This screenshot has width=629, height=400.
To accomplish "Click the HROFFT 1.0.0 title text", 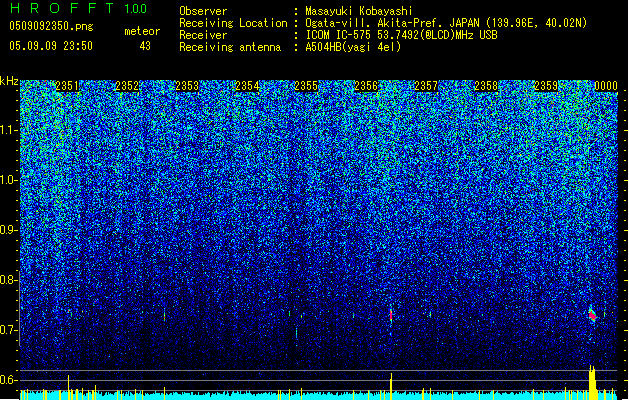I will 78,8.
